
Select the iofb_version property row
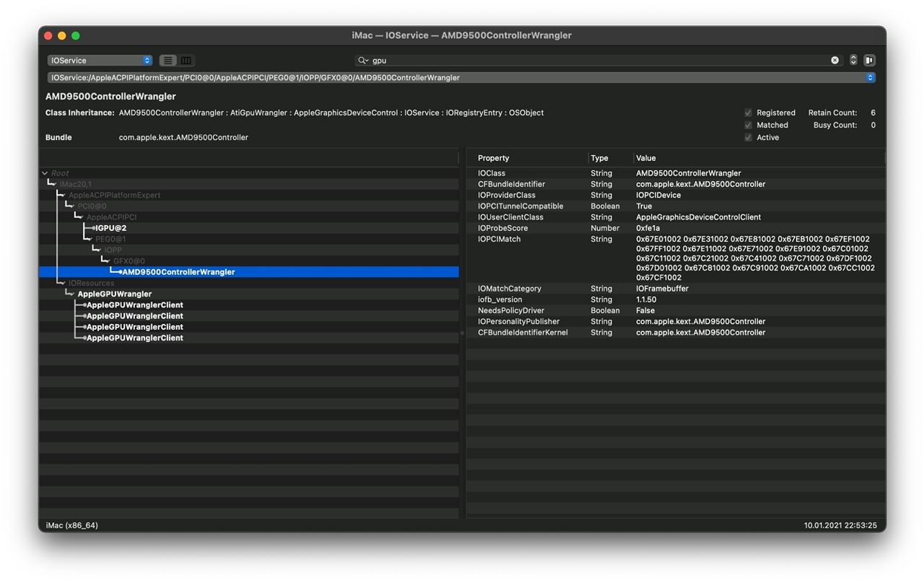(676, 299)
